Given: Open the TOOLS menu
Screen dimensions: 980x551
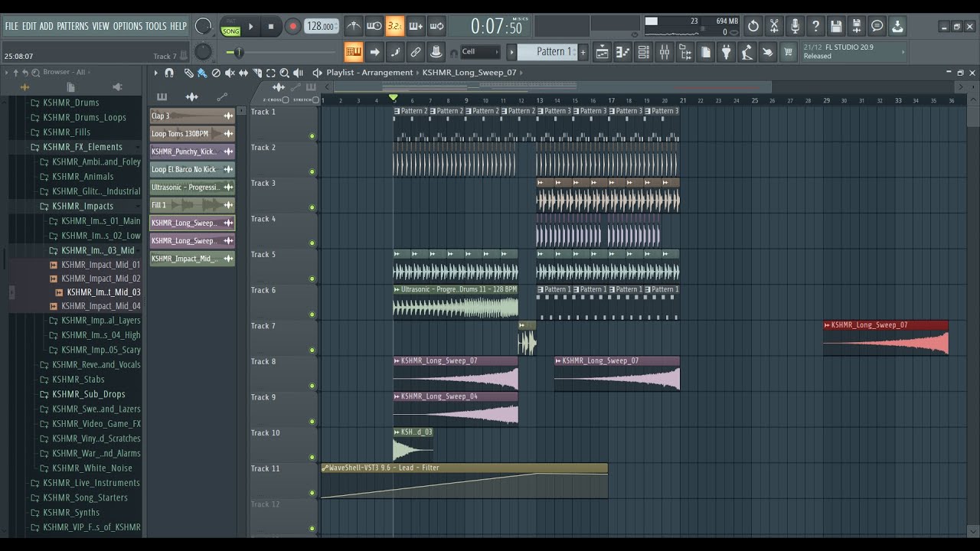Looking at the screenshot, I should (x=155, y=26).
